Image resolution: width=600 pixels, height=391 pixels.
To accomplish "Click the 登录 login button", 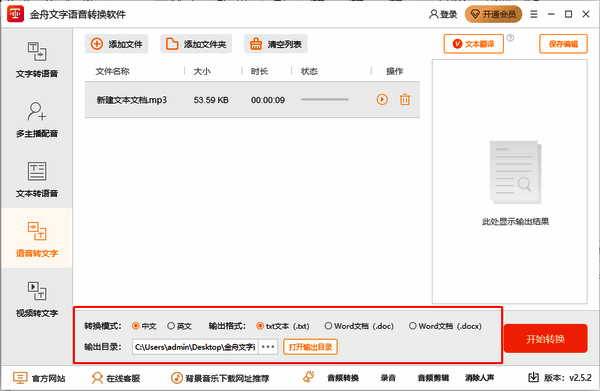I will [x=443, y=14].
